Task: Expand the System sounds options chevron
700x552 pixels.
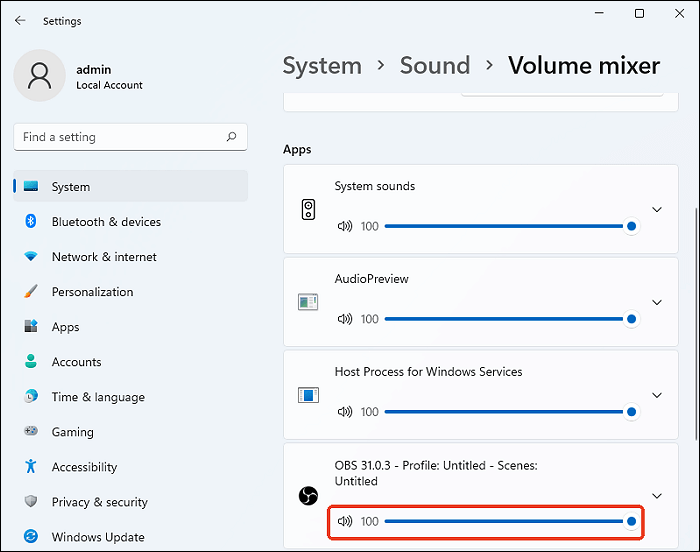Action: (657, 210)
